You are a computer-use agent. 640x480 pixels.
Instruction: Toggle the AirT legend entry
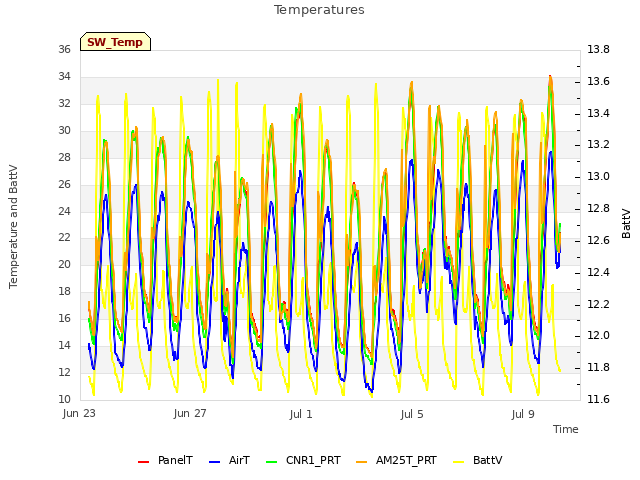coord(229,460)
